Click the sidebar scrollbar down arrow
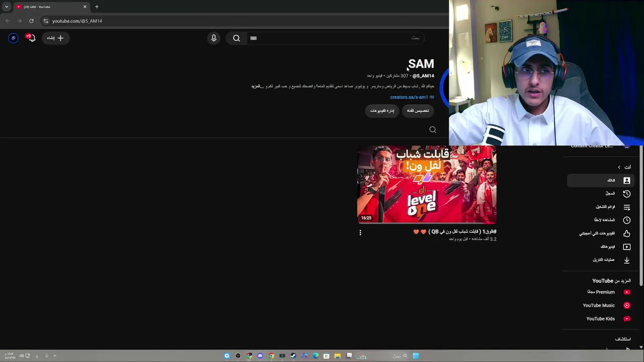The width and height of the screenshot is (644, 362). (x=641, y=347)
